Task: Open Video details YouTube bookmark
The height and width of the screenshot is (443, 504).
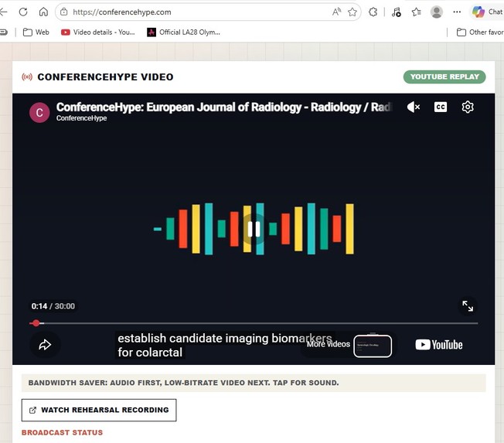Action: coord(97,32)
